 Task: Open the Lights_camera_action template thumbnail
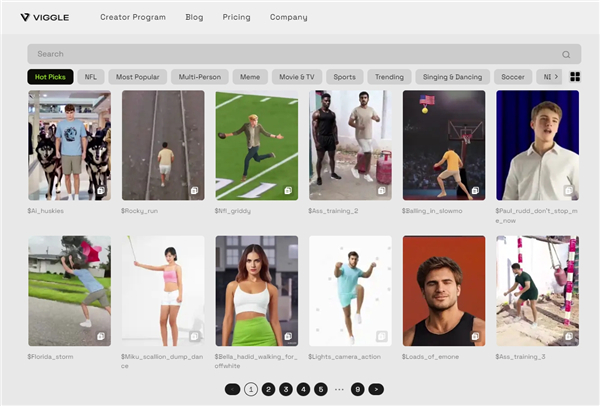pyautogui.click(x=350, y=290)
